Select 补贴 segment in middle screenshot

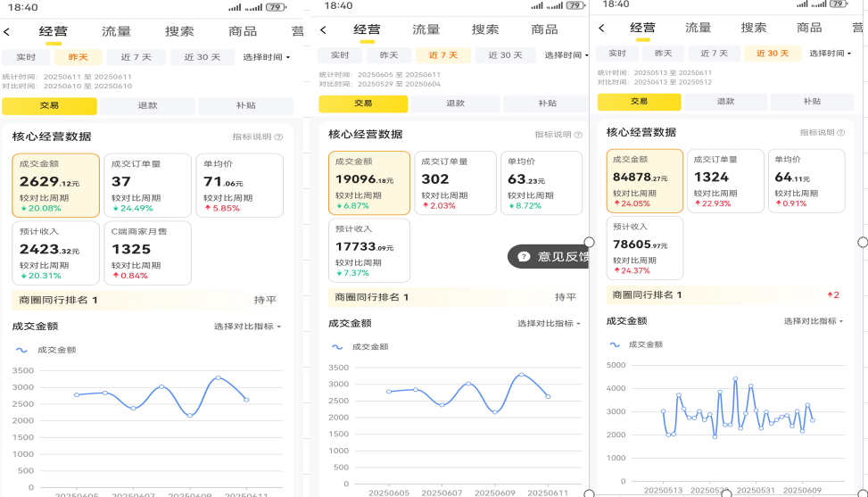pyautogui.click(x=547, y=104)
